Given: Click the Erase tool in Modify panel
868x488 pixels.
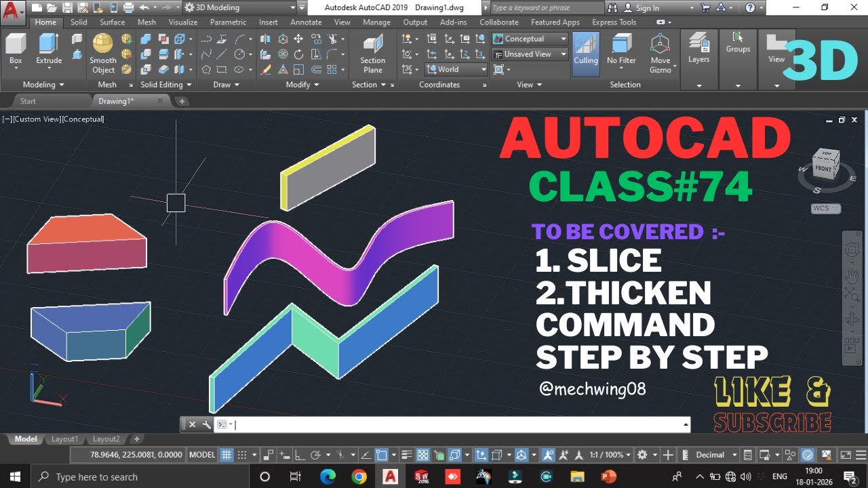Looking at the screenshot, I should 266,69.
